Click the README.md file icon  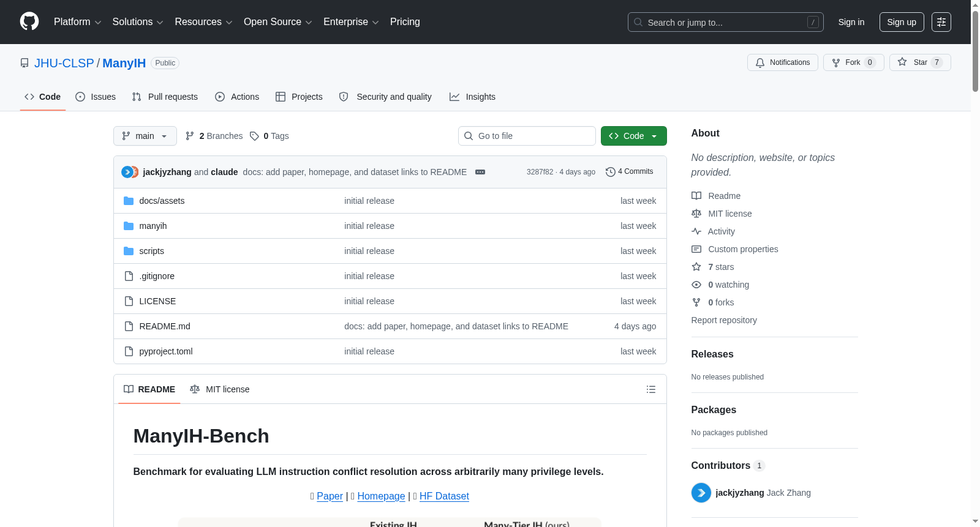click(x=129, y=326)
